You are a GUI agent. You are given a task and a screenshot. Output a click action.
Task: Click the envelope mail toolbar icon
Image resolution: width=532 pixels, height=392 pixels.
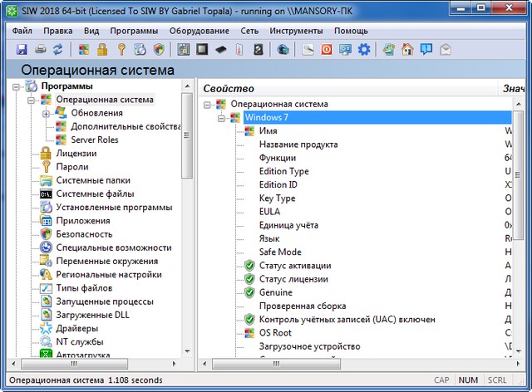point(446,50)
